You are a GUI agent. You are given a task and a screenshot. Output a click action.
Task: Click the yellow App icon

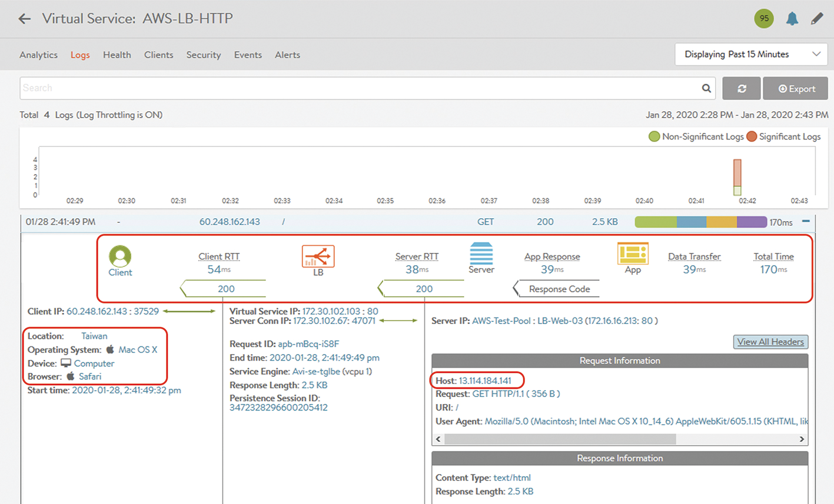633,253
